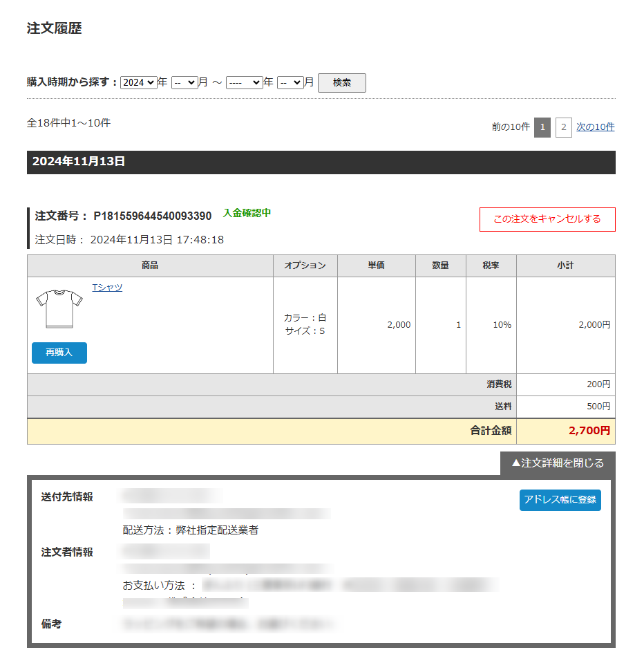
Task: Collapse details via ▲注文詳細を閉じる
Action: tap(557, 463)
